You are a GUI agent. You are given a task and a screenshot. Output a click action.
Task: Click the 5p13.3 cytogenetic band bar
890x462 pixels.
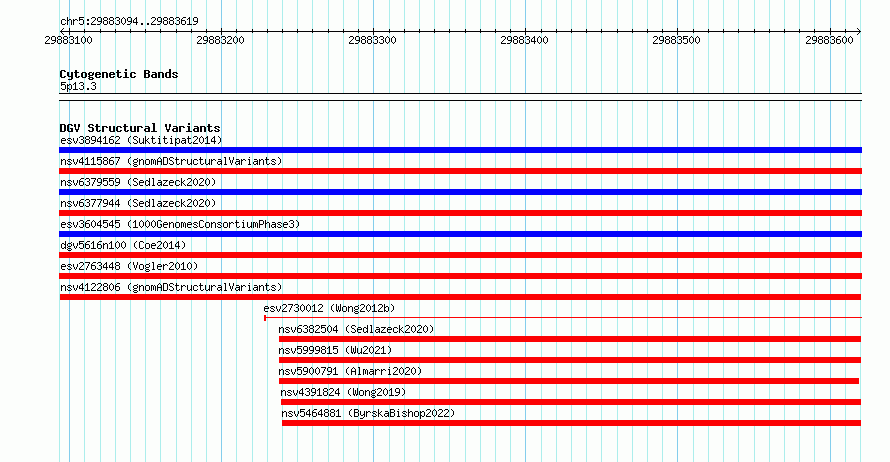pos(460,97)
